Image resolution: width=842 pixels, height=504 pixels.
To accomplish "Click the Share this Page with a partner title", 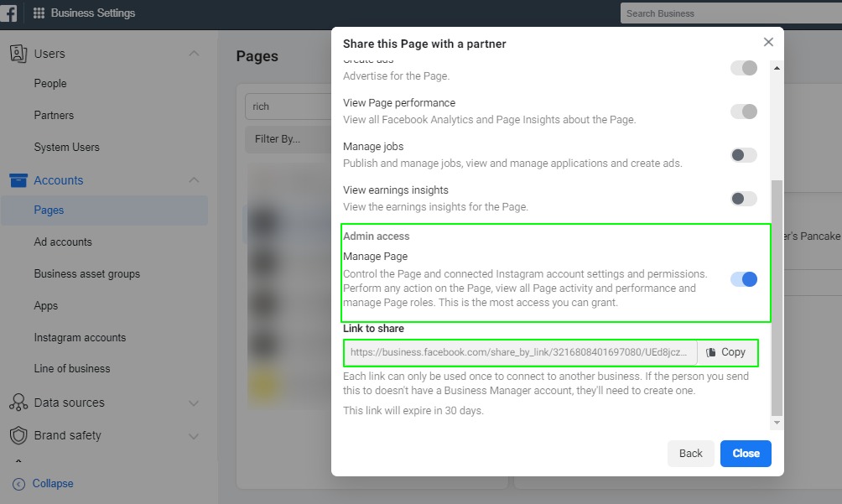I will coord(424,44).
